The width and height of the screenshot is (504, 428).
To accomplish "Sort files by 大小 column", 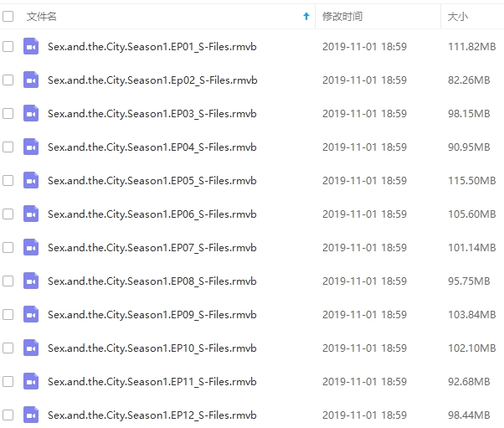I will (458, 17).
